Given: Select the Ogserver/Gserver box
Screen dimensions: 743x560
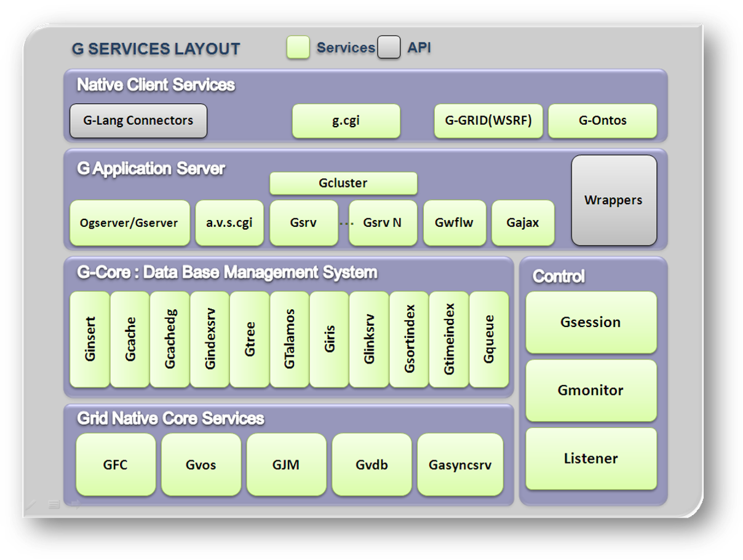Looking at the screenshot, I should point(129,223).
